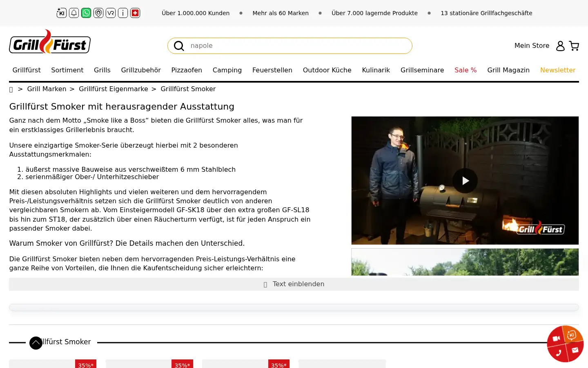Viewport: 588px width, 368px height.
Task: Click heading 'Grillfürst Smoker mit herausragender Ausstattung'
Action: click(122, 107)
